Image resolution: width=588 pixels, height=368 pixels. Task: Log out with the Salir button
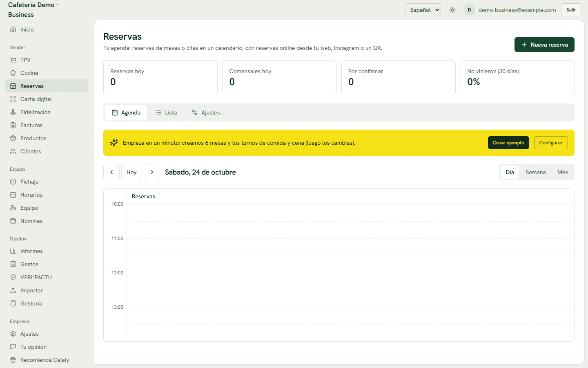click(571, 10)
